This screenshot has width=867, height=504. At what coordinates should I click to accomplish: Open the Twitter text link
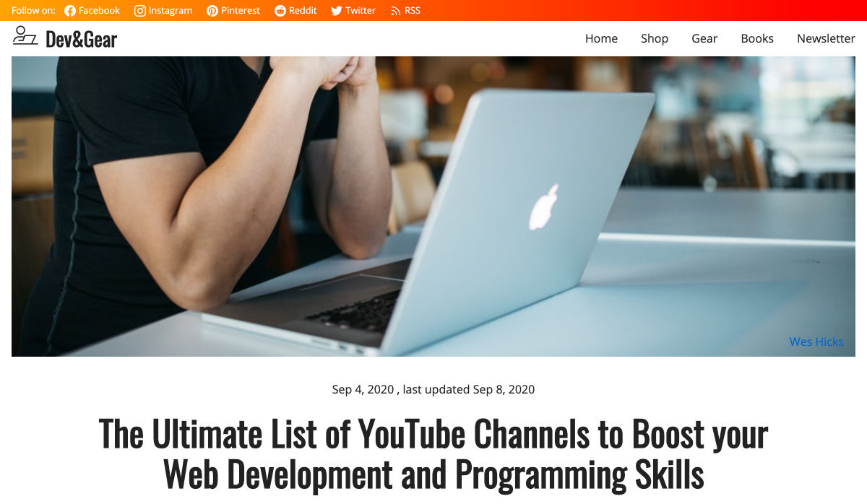[361, 11]
